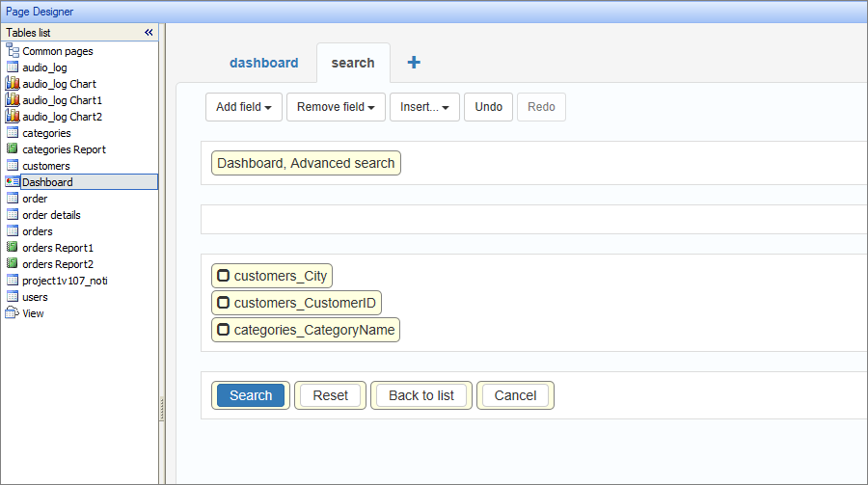Select audio_log in tables list
Screen dimensions: 868x485
coord(44,67)
